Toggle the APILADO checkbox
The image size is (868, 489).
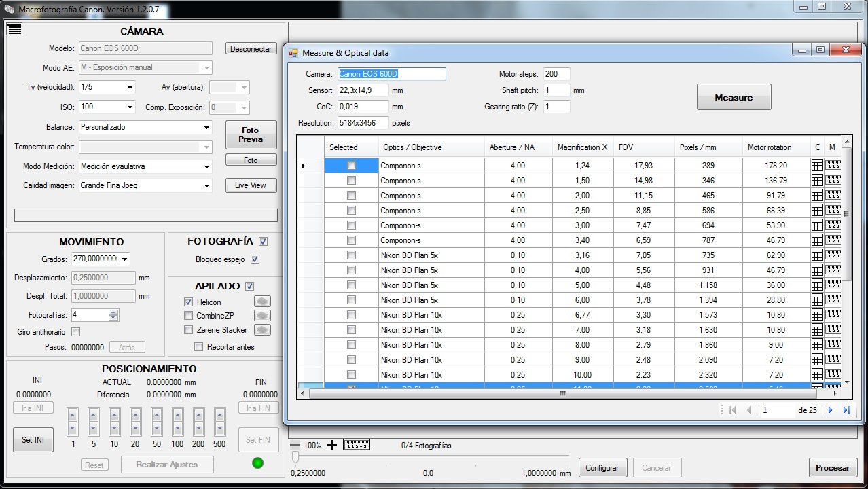point(249,286)
